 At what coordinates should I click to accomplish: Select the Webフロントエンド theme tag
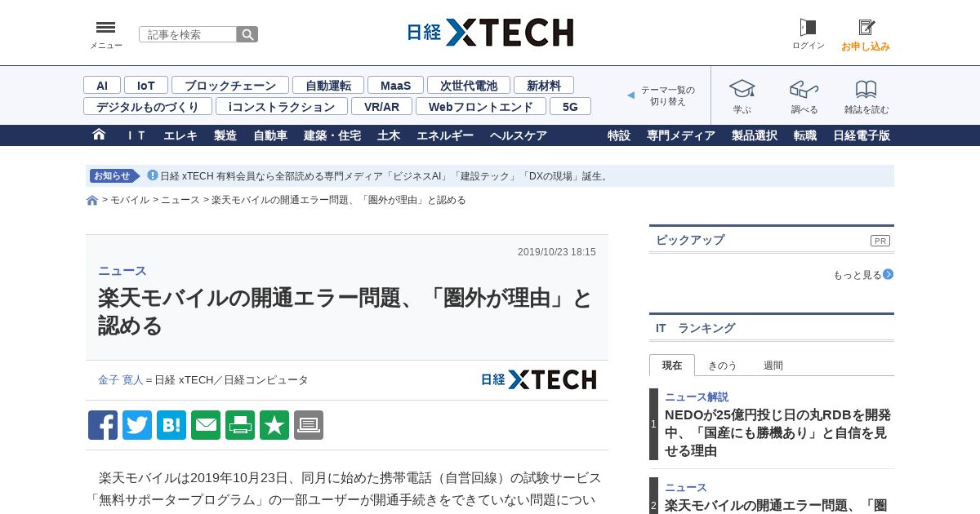coord(481,106)
